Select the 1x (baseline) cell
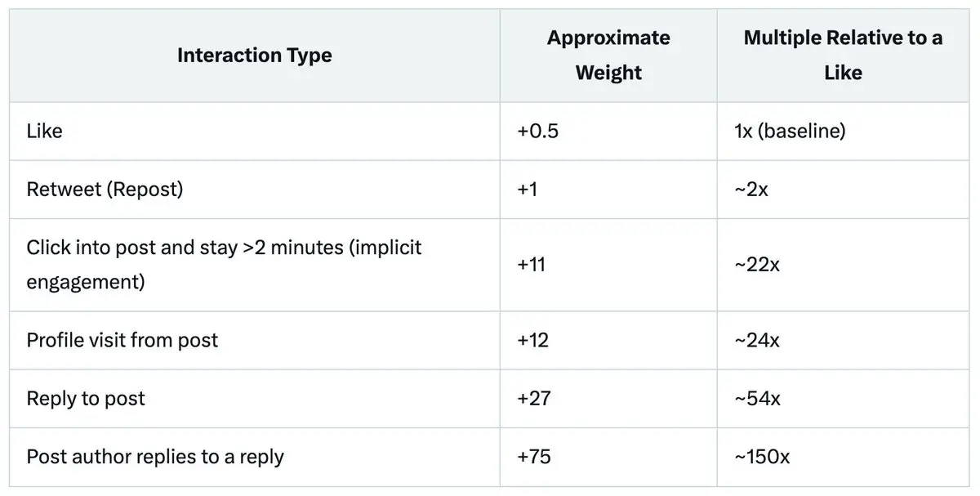Image resolution: width=980 pixels, height=496 pixels. (790, 131)
